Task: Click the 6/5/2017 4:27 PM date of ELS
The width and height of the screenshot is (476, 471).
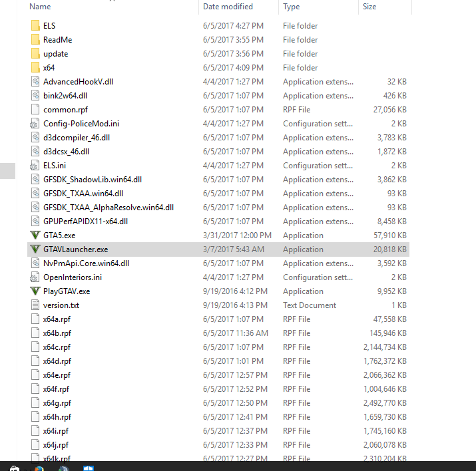Action: [233, 26]
